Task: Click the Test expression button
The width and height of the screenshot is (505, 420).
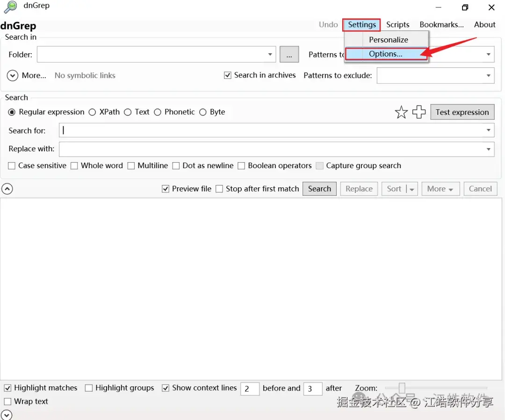Action: [462, 112]
